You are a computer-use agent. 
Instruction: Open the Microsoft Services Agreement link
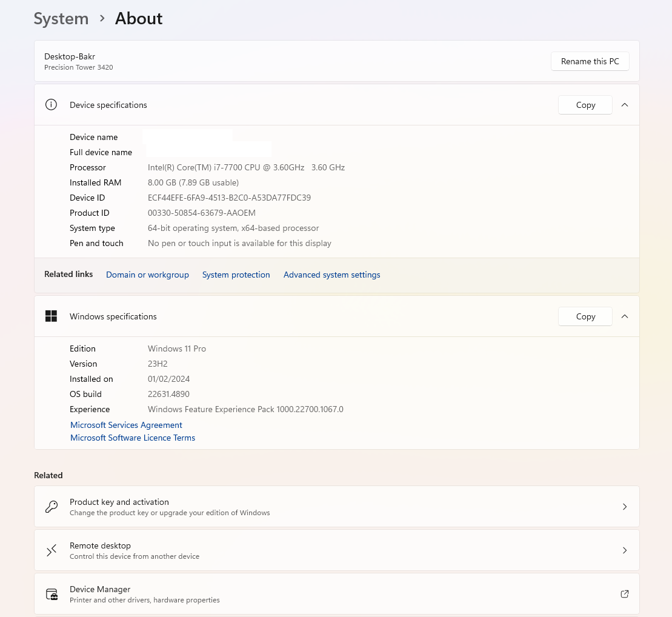coord(126,425)
